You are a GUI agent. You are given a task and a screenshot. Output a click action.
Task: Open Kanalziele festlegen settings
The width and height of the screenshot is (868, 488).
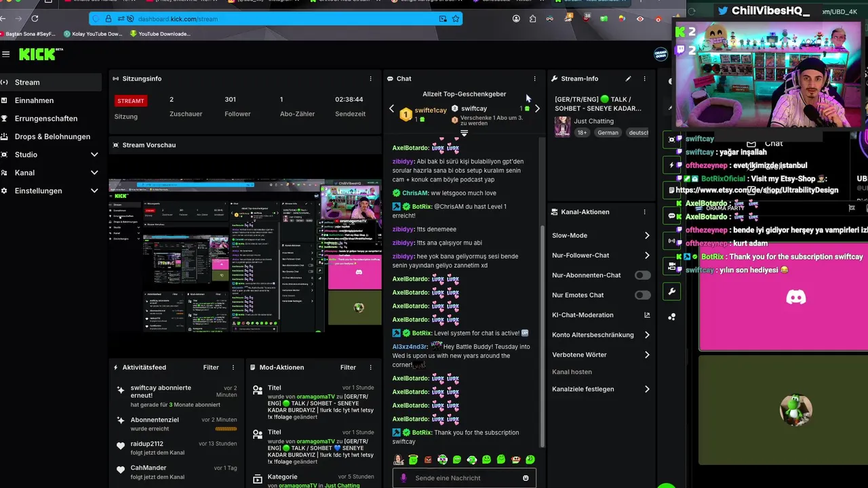pos(601,389)
